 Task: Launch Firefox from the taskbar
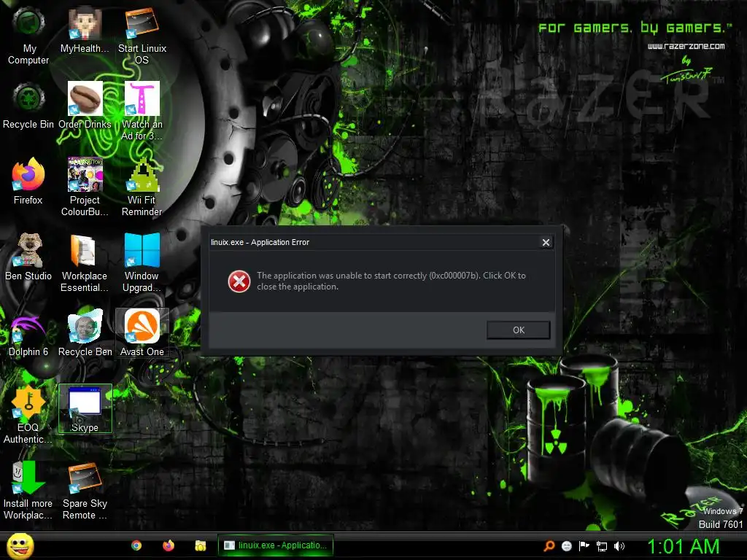pyautogui.click(x=169, y=545)
